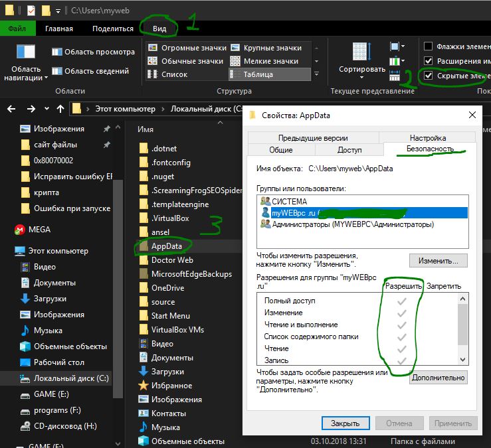This screenshot has width=491, height=448.
Task: Expand the quick access toolbar dropdown arrow
Action: point(58,11)
